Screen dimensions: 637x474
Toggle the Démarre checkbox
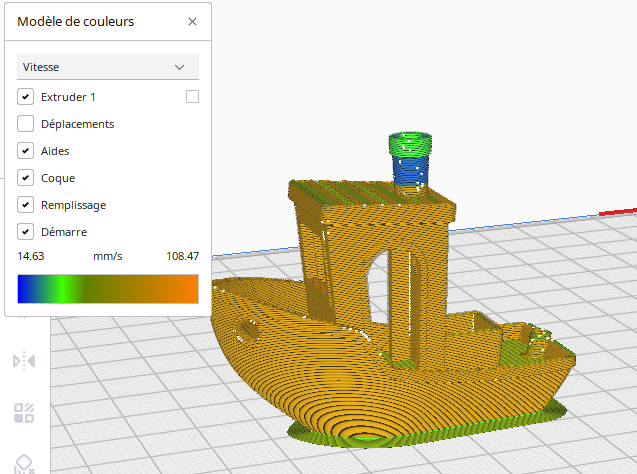25,232
